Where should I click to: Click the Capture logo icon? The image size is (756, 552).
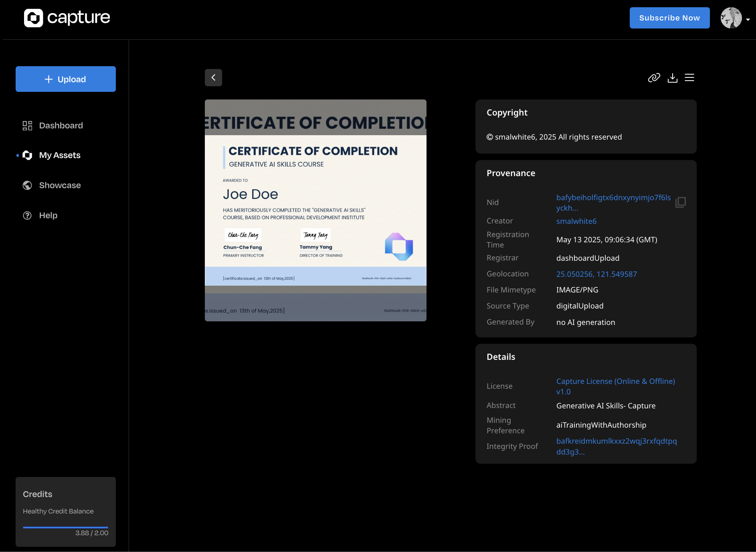(x=33, y=18)
